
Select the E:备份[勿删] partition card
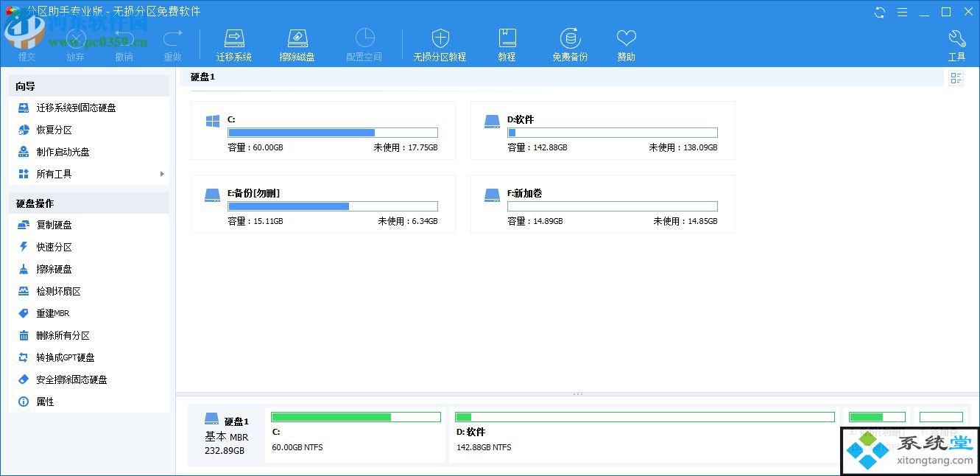pos(323,204)
